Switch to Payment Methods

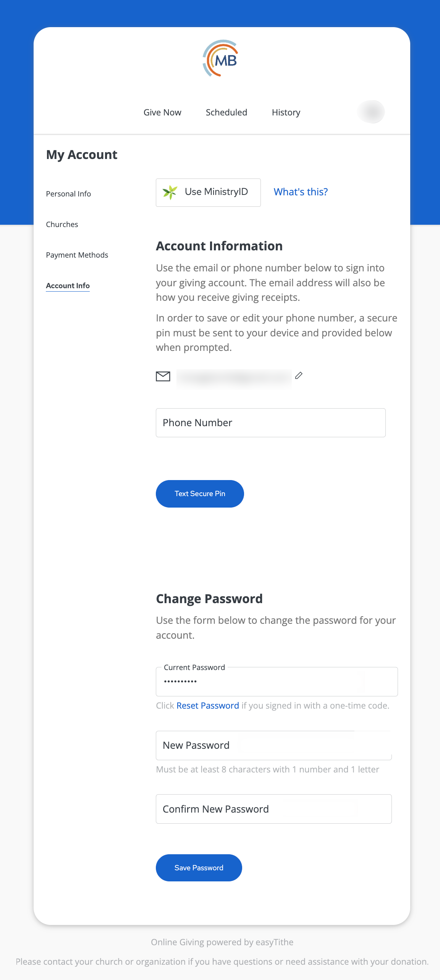pos(77,255)
